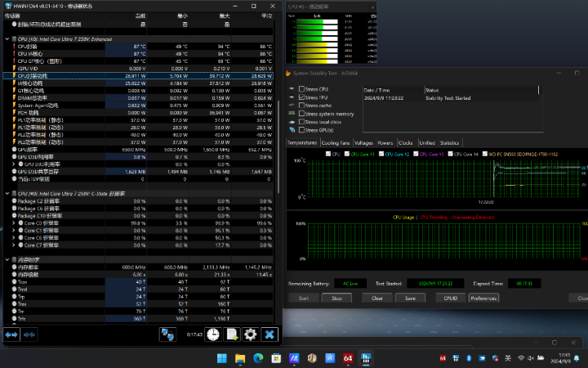Click HWiNFO sensor list vertical scrollbar

[x=278, y=146]
